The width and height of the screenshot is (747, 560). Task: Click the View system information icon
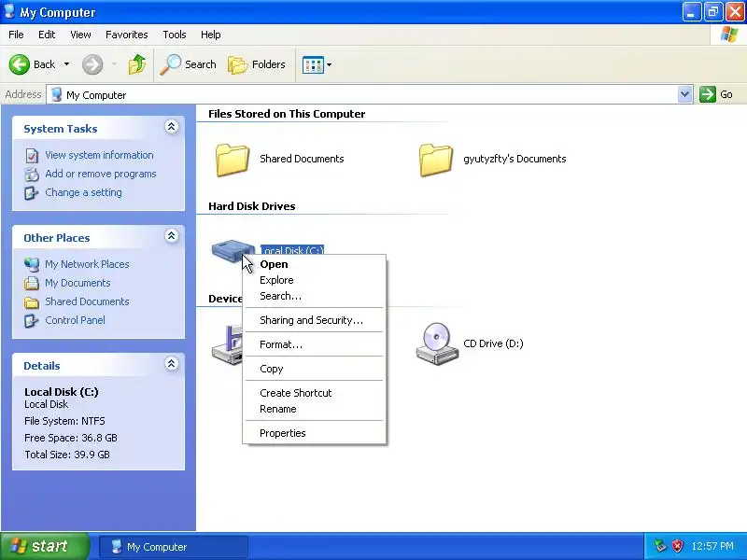click(32, 155)
